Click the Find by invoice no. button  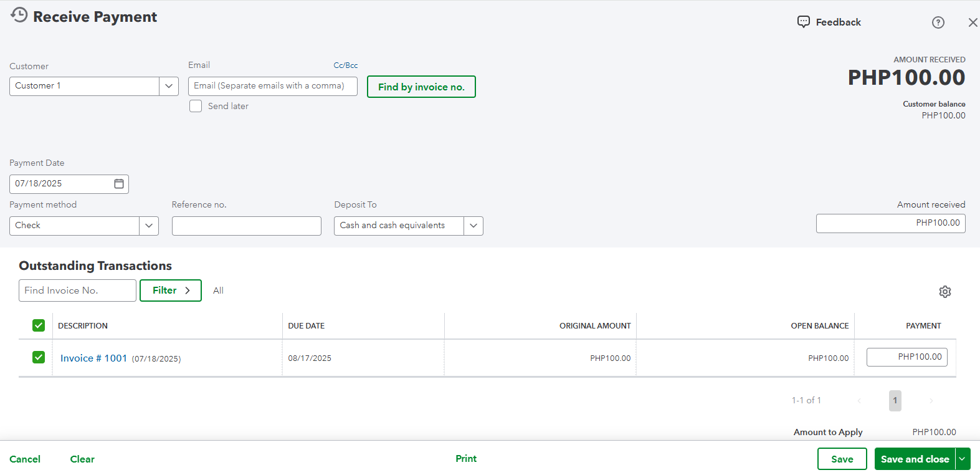421,87
